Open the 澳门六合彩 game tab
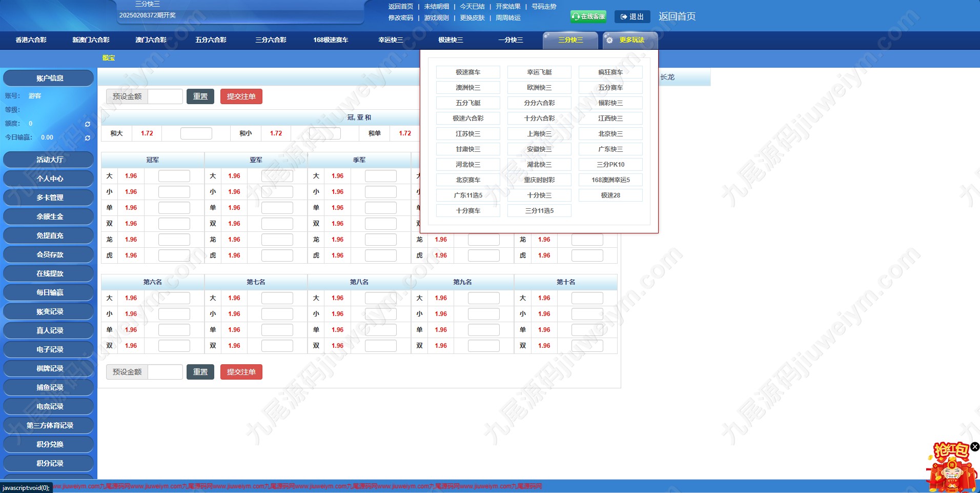This screenshot has width=980, height=493. 151,40
